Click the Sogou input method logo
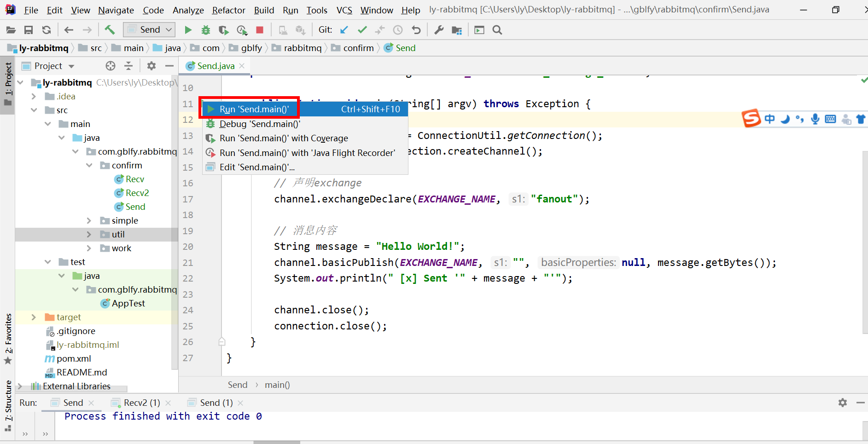 [751, 119]
